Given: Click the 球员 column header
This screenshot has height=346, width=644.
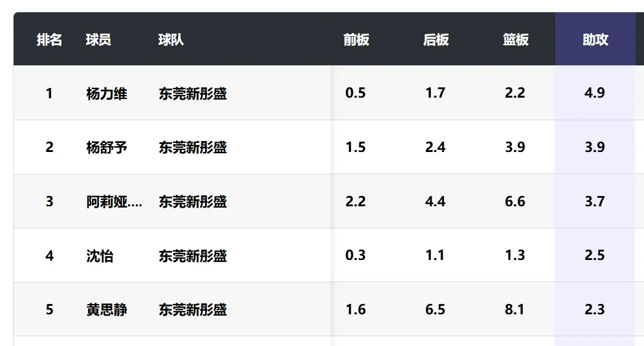Looking at the screenshot, I should (98, 39).
